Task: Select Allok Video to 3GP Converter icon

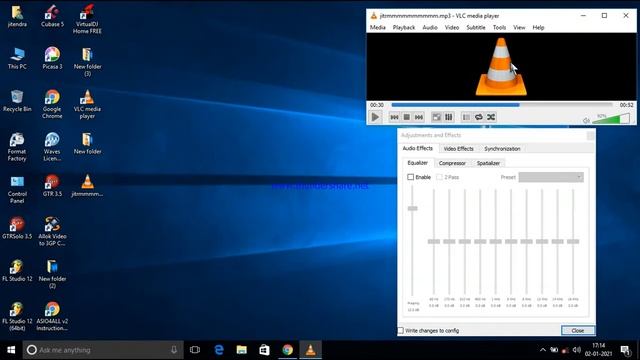Action: click(x=52, y=231)
